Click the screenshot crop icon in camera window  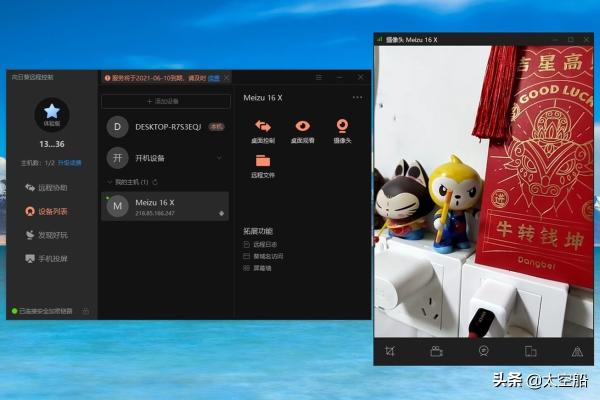click(x=390, y=351)
